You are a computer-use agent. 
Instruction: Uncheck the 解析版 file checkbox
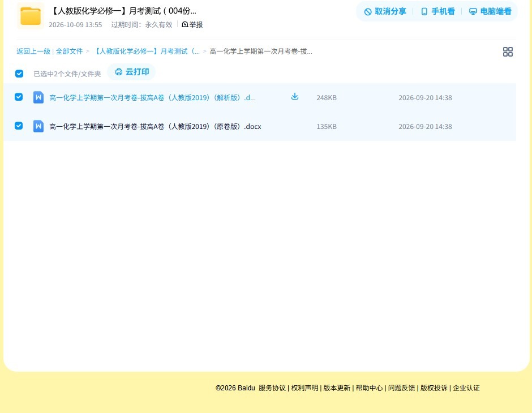[x=19, y=97]
